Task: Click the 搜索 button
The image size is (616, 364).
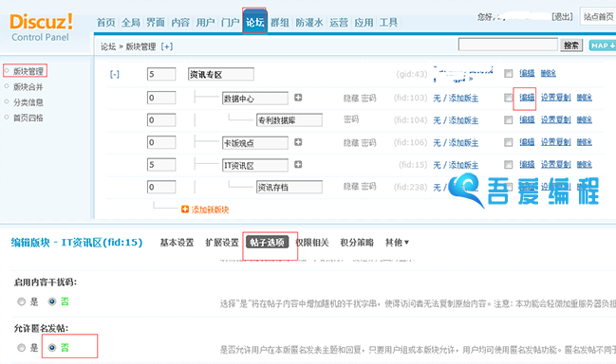Action: tap(571, 45)
